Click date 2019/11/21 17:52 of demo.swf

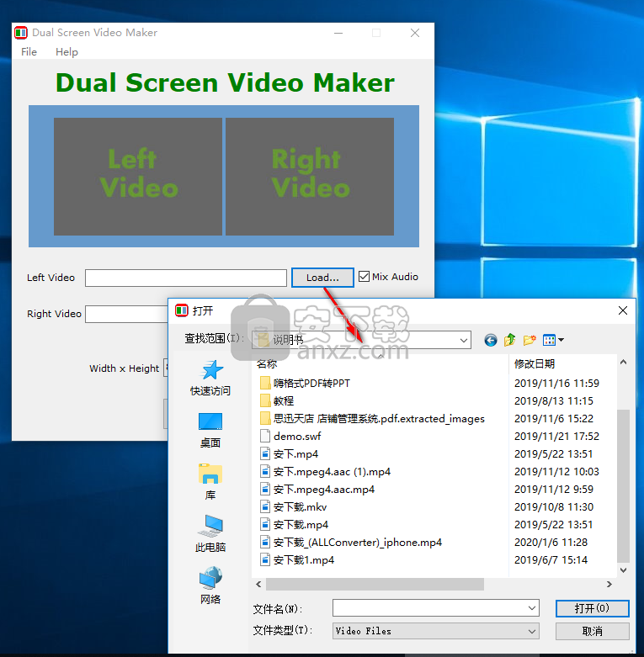pyautogui.click(x=556, y=437)
